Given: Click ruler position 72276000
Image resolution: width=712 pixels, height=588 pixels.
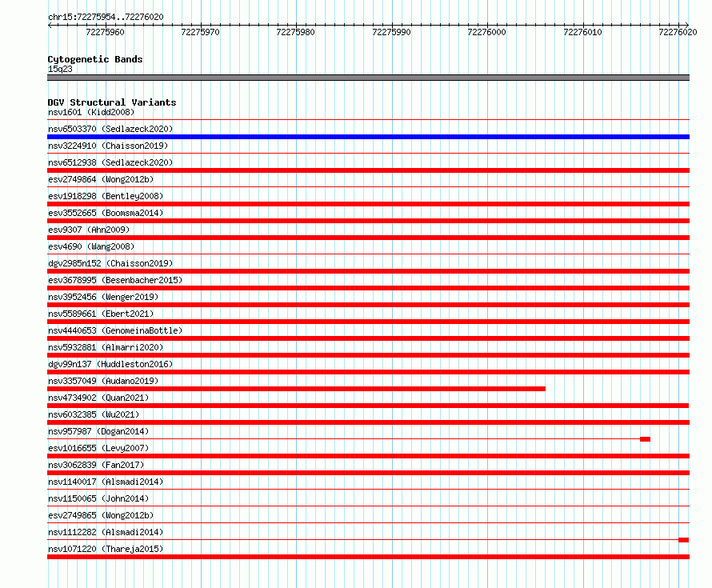Looking at the screenshot, I should tap(486, 32).
